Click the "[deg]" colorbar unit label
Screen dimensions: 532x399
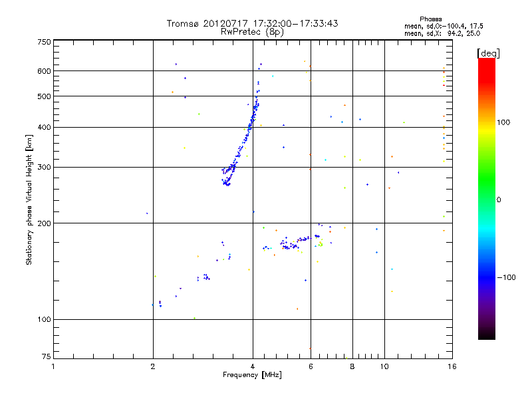[488, 53]
